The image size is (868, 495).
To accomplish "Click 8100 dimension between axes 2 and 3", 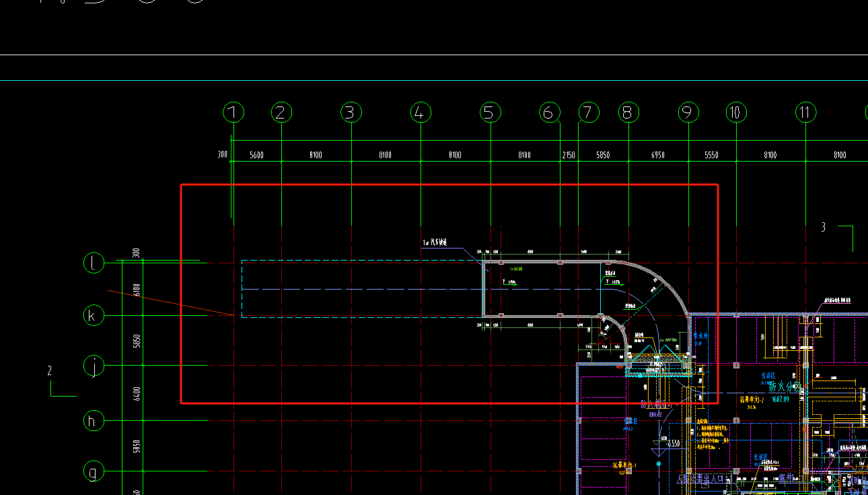I will [316, 155].
